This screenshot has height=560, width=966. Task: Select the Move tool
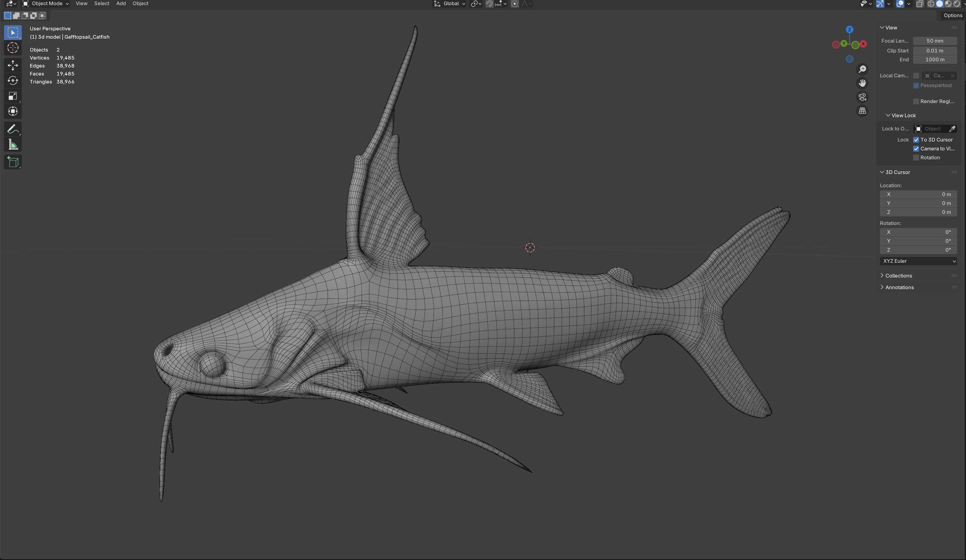13,65
